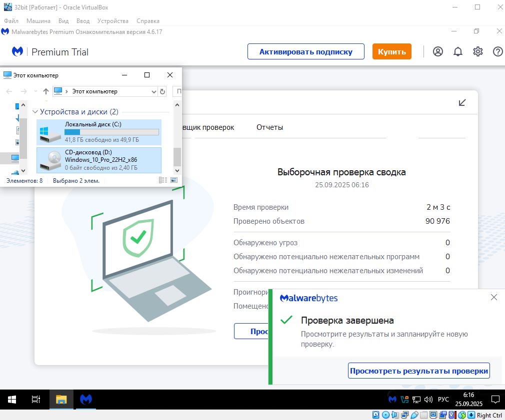Click the Malwarebytes logo next to Premium Trial

(x=17, y=51)
